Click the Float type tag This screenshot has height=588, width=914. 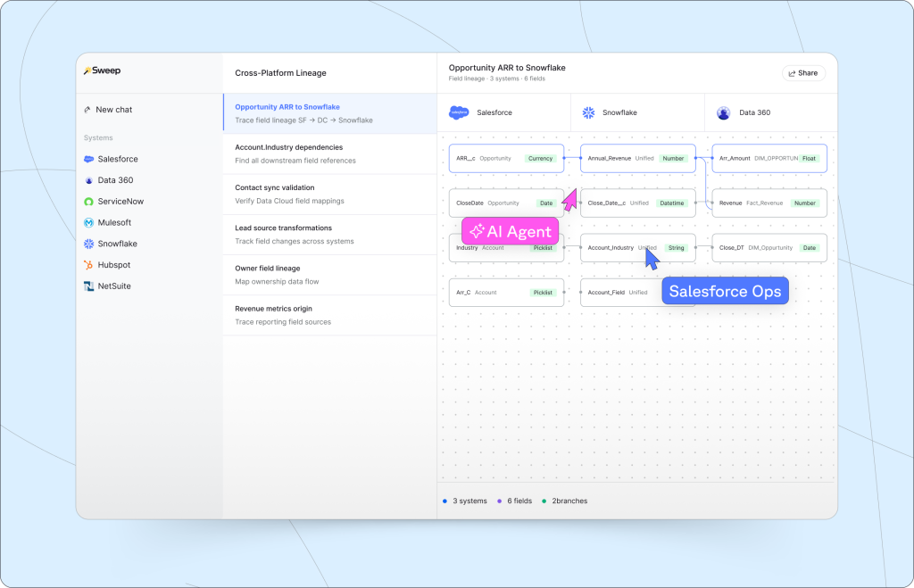(809, 159)
